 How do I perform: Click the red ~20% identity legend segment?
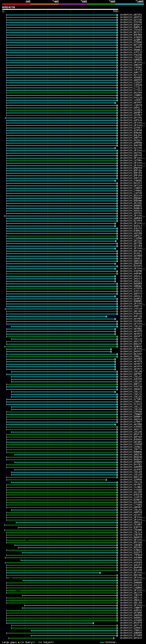click(x=16, y=4)
